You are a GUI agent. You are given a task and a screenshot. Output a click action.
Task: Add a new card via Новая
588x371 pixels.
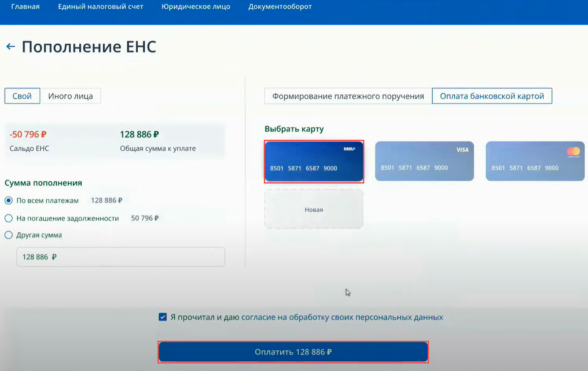point(313,209)
